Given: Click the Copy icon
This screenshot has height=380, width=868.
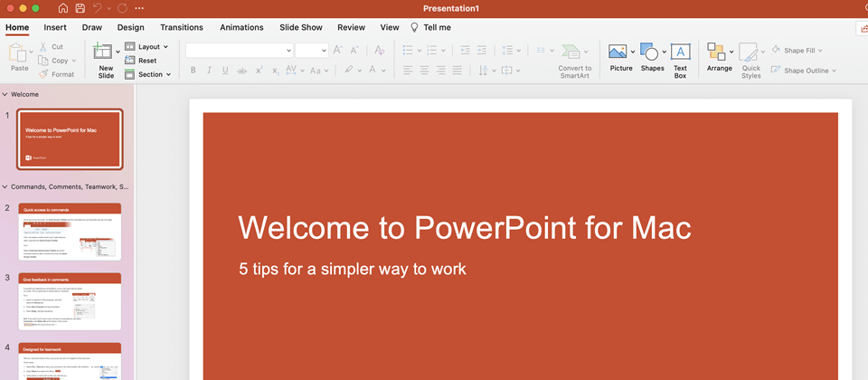Looking at the screenshot, I should point(43,61).
